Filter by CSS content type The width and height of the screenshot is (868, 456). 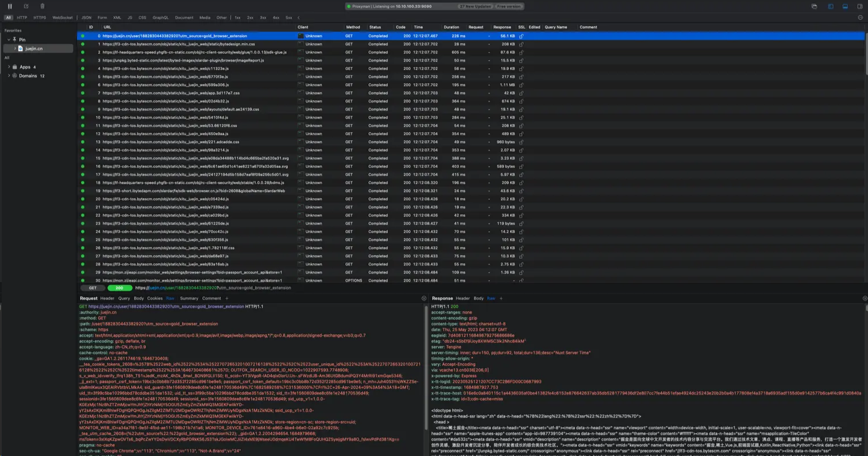(142, 18)
